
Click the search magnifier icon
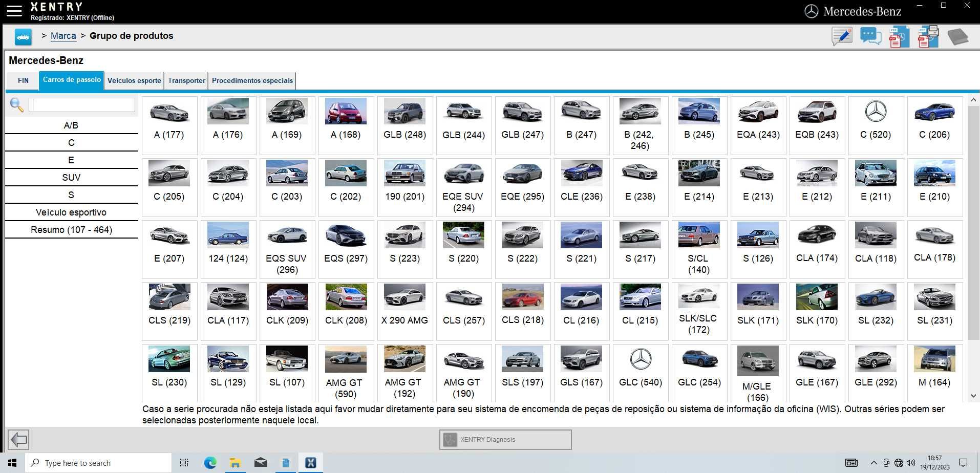[x=17, y=105]
